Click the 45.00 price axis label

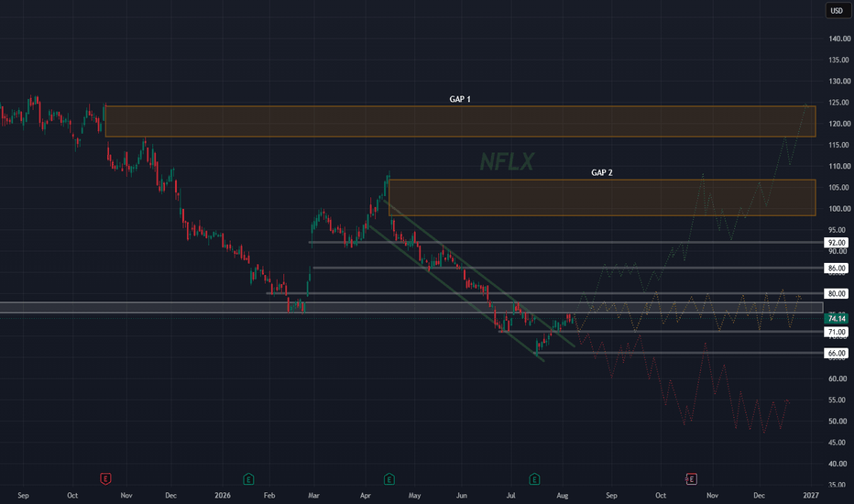[x=838, y=443]
